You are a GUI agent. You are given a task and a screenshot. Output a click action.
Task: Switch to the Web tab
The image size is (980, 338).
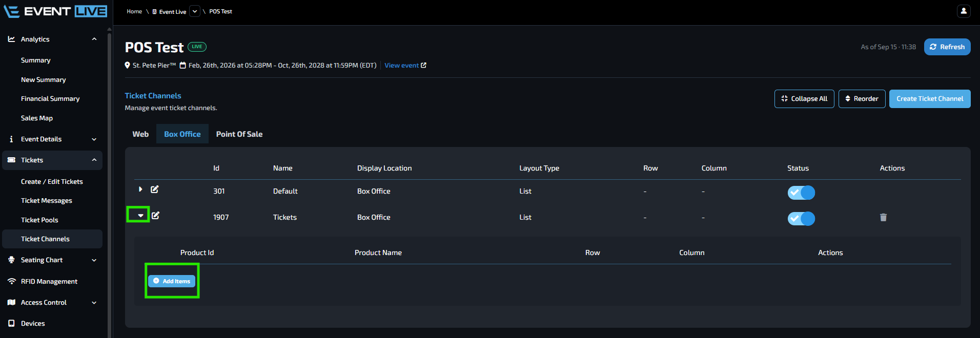[140, 134]
